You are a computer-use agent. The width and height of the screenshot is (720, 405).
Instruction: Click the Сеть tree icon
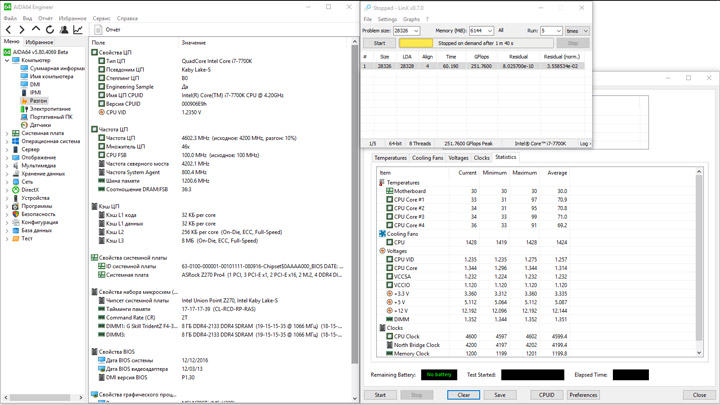click(16, 182)
